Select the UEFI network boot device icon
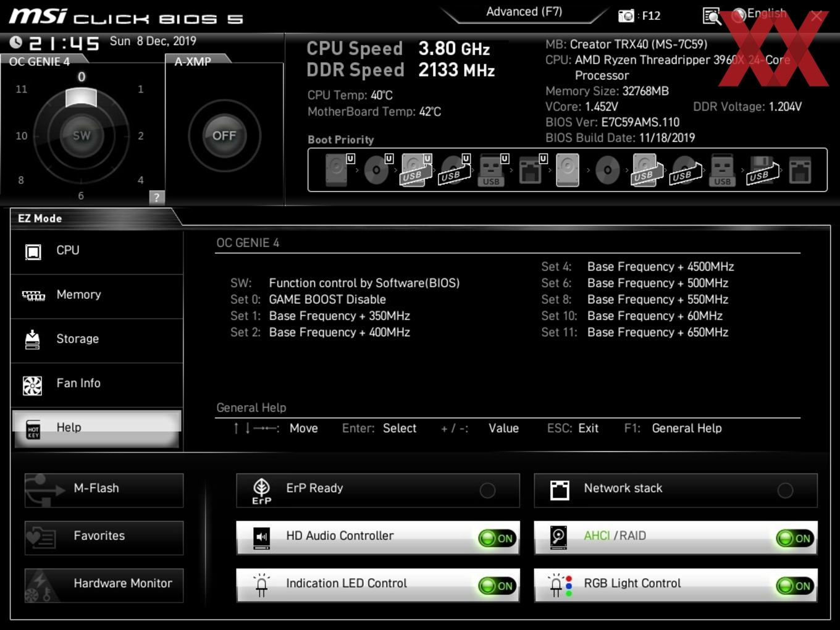Image resolution: width=840 pixels, height=630 pixels. (532, 170)
